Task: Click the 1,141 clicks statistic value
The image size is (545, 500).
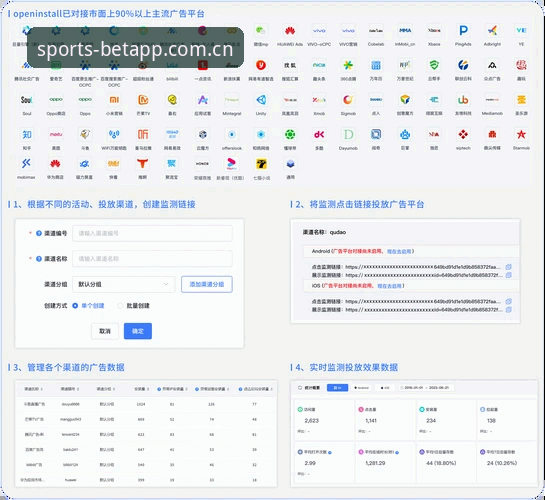Action: 371,421
